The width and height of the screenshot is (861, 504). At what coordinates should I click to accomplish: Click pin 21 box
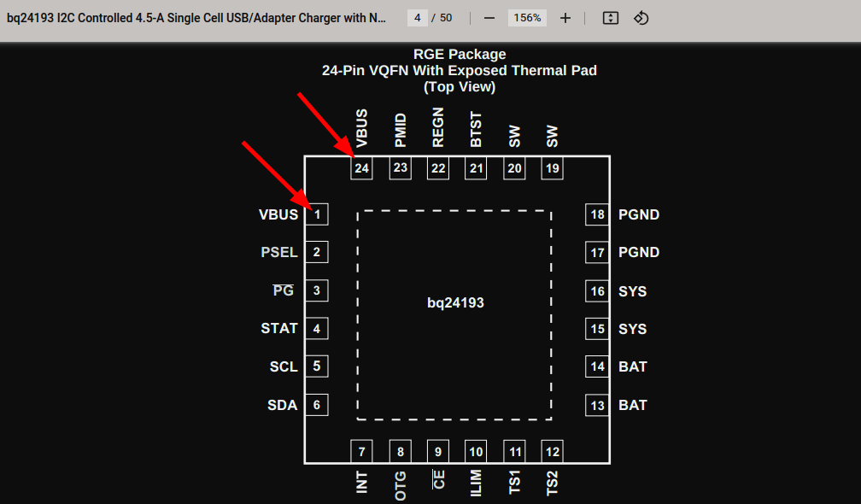(x=476, y=168)
